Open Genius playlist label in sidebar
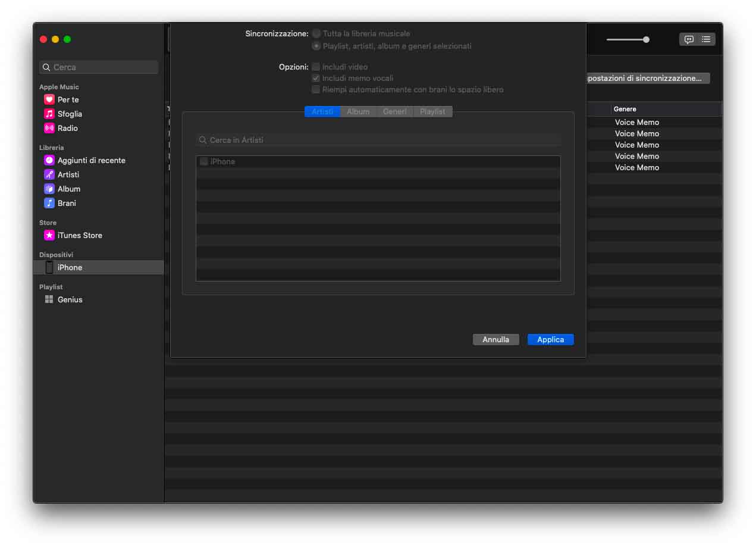Viewport: 756px width, 547px height. pyautogui.click(x=70, y=299)
